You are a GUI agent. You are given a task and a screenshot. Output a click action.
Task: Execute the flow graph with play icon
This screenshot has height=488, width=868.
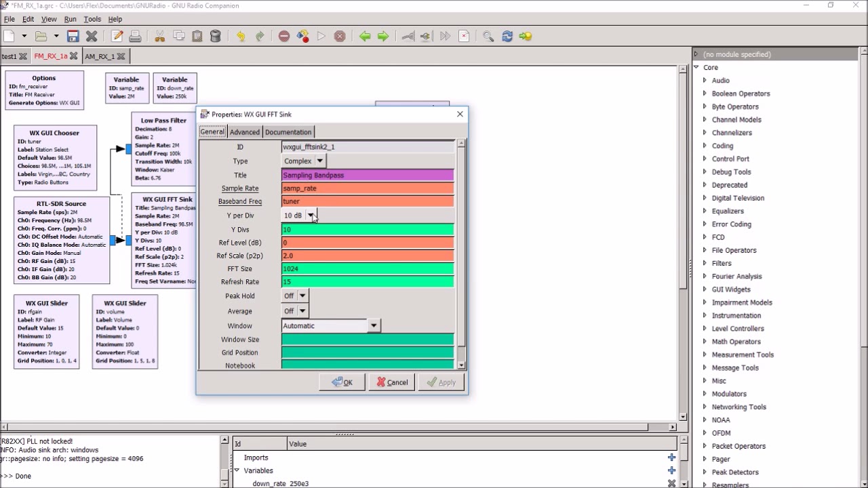click(x=321, y=36)
